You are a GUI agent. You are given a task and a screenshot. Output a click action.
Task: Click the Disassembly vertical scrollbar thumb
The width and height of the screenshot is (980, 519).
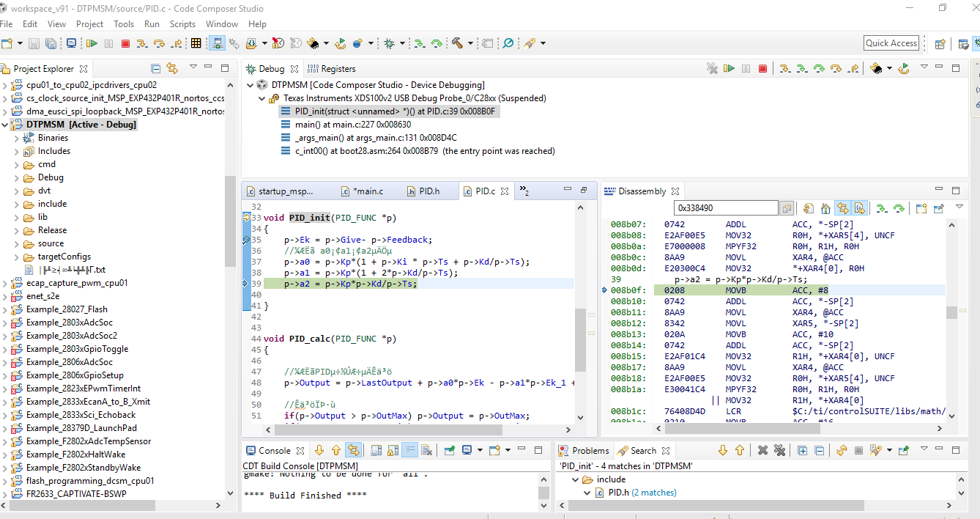(x=951, y=312)
